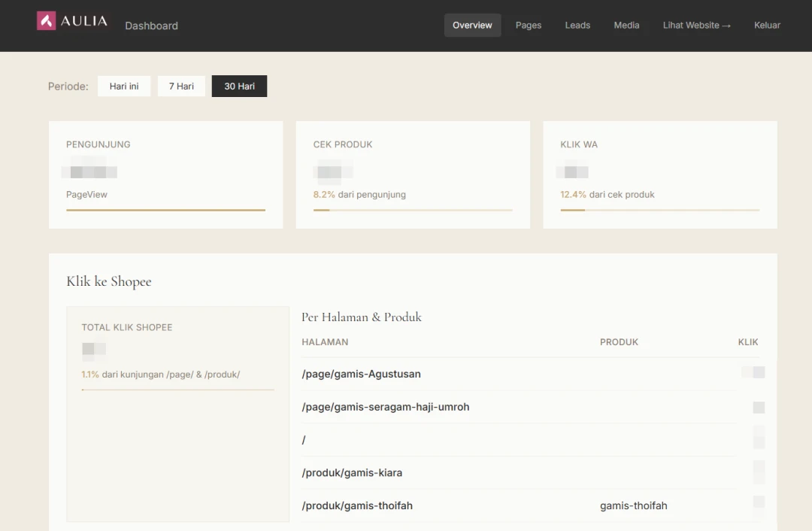This screenshot has height=531, width=812.
Task: Click the KLIK column header
Action: (748, 342)
